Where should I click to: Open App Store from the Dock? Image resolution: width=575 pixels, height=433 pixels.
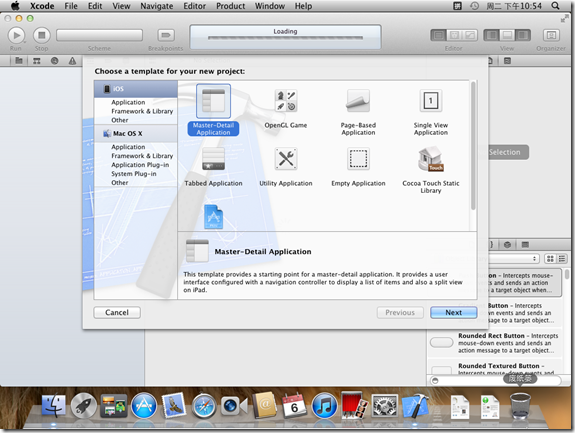[143, 406]
